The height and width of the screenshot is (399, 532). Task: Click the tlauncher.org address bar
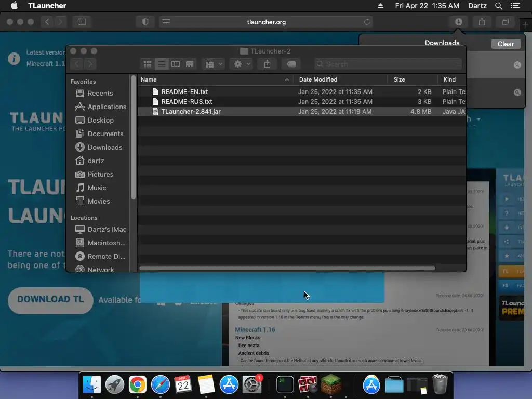coord(266,22)
